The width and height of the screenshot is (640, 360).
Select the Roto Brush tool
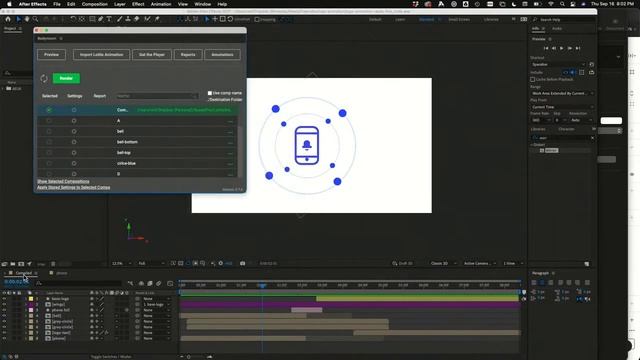(x=147, y=19)
